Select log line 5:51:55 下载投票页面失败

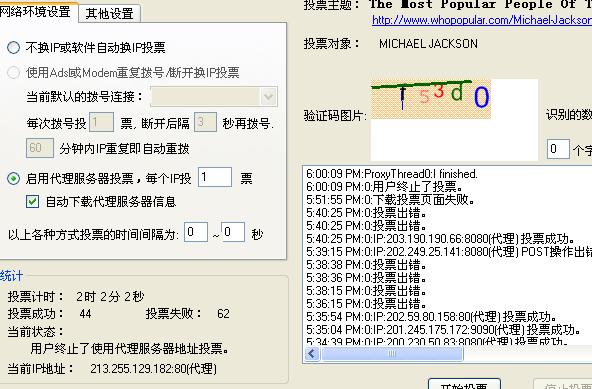390,199
